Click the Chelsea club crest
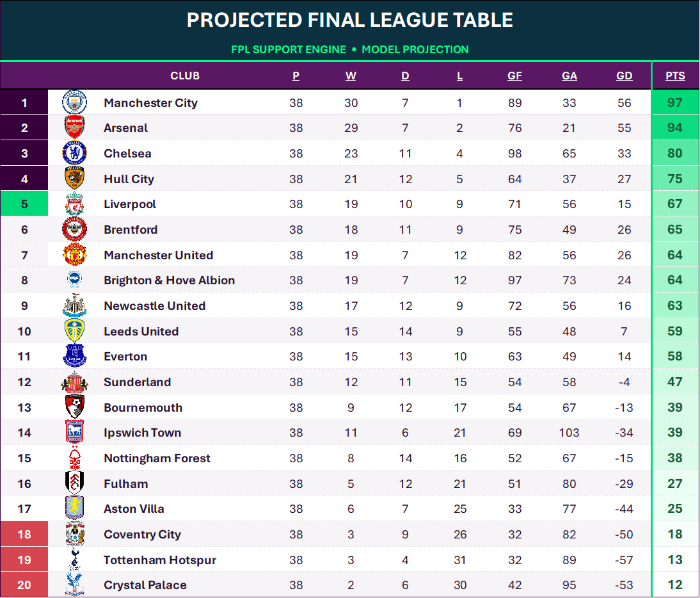The width and height of the screenshot is (700, 598). coord(75,153)
